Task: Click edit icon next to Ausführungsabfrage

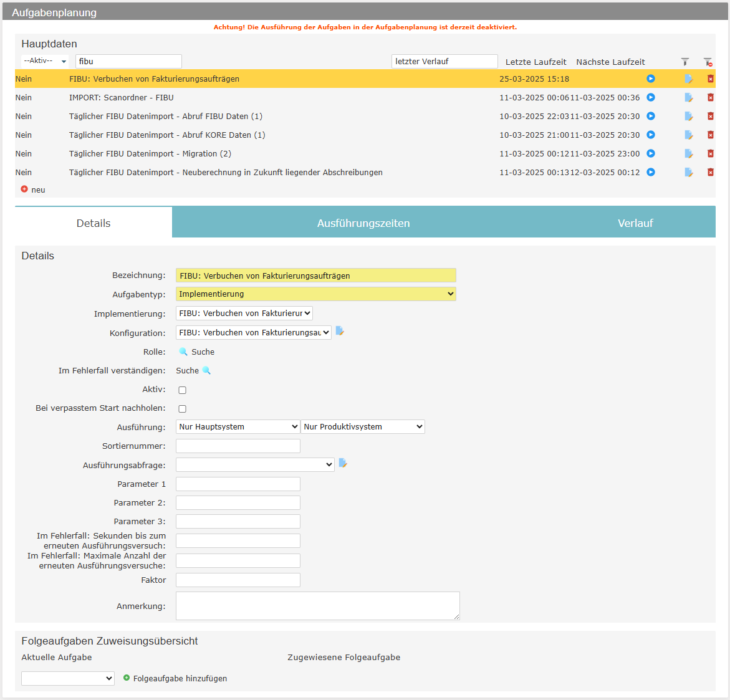Action: coord(343,463)
